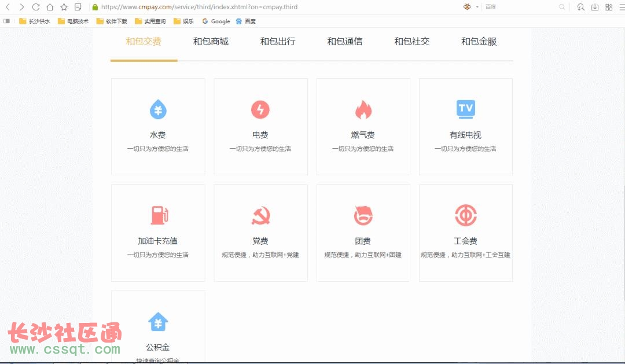
Task: Open the 娱乐 bookmark folder
Action: [183, 21]
